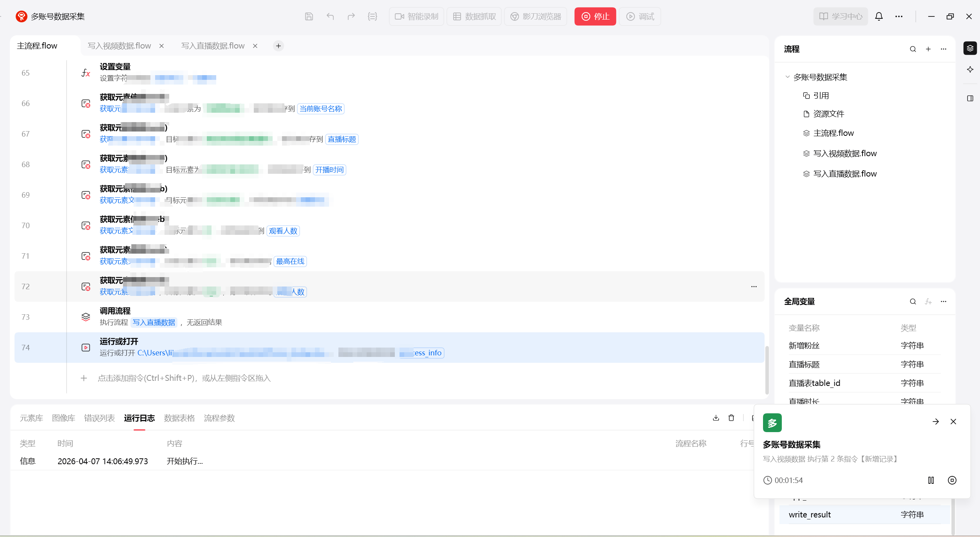Open the 数据表格 bottom tab
This screenshot has height=537, width=980.
point(179,418)
